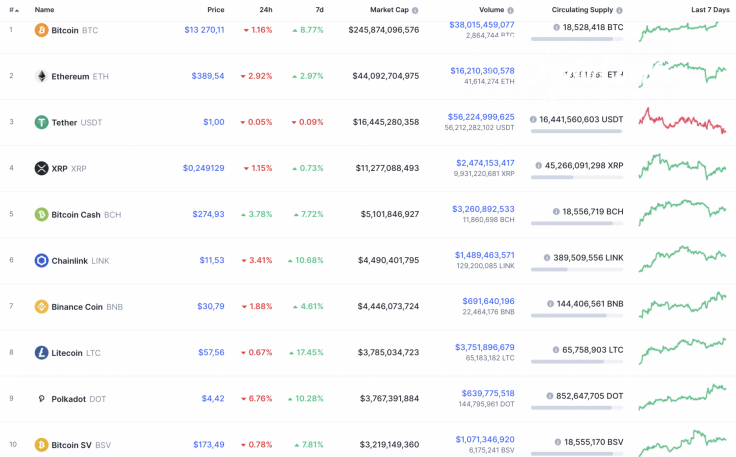Click Bitcoin volume $38,015,459,077

coord(482,25)
